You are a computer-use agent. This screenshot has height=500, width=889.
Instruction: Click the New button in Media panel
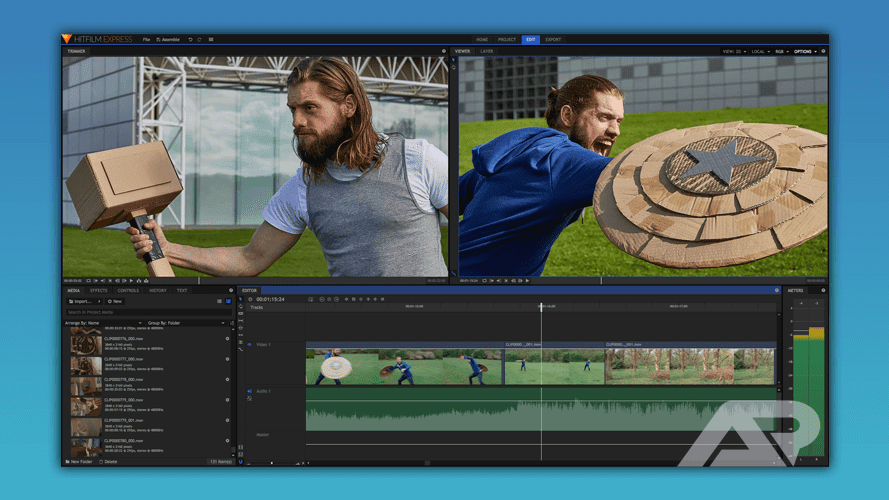pos(115,302)
